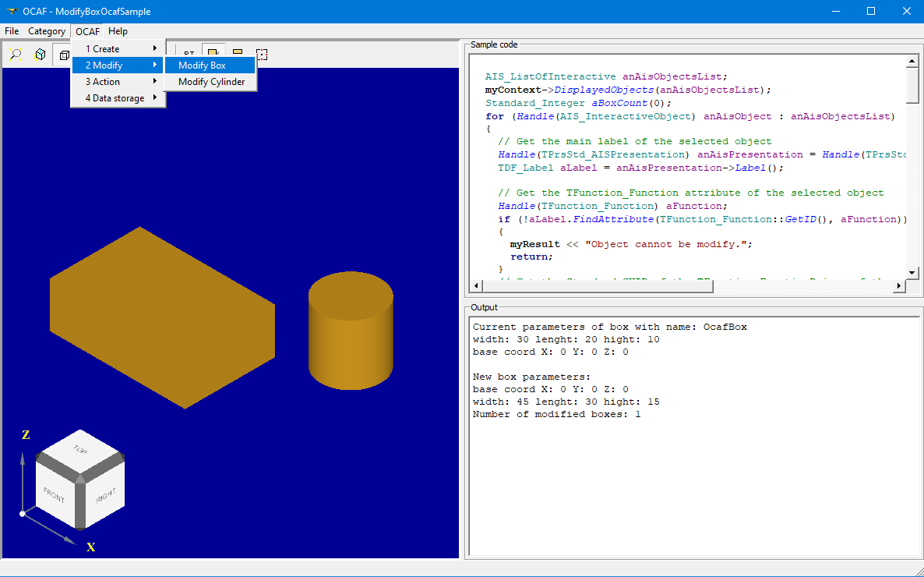924x577 pixels.
Task: Click the TOP face of the view cube
Action: [79, 450]
